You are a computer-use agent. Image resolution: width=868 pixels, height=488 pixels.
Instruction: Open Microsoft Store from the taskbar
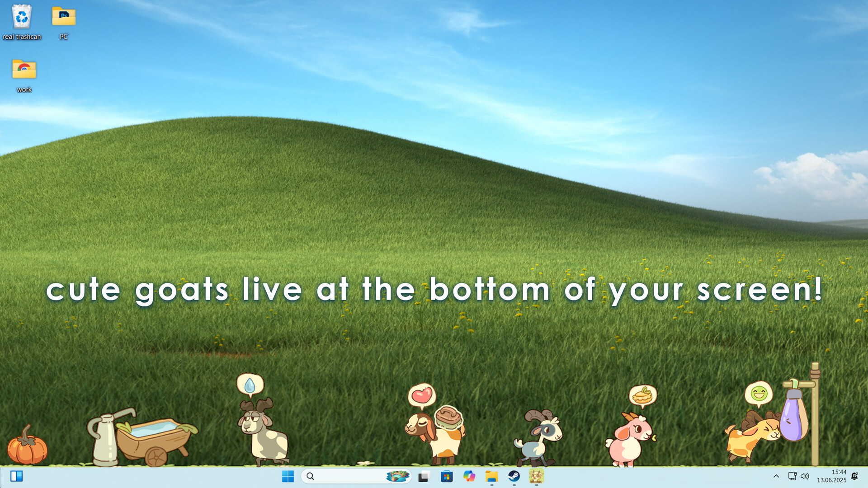tap(447, 476)
